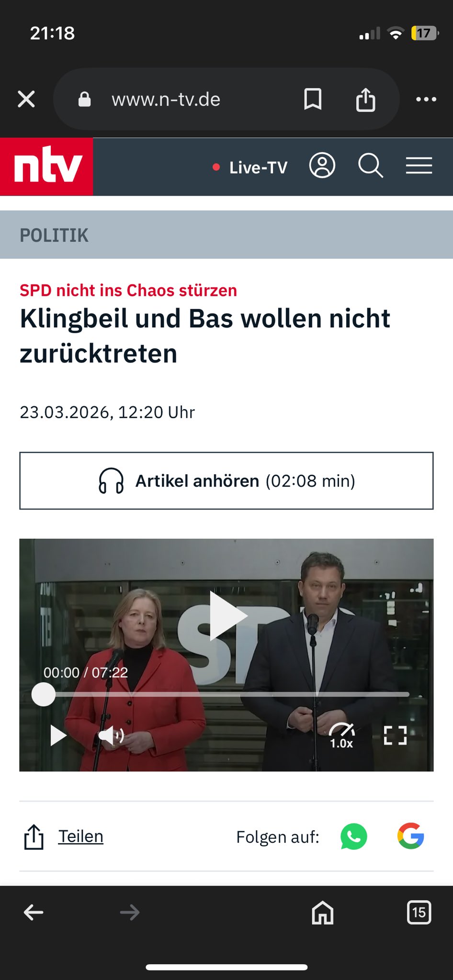Open the site search magnifier
Screen dimensions: 453x980
pyautogui.click(x=371, y=166)
